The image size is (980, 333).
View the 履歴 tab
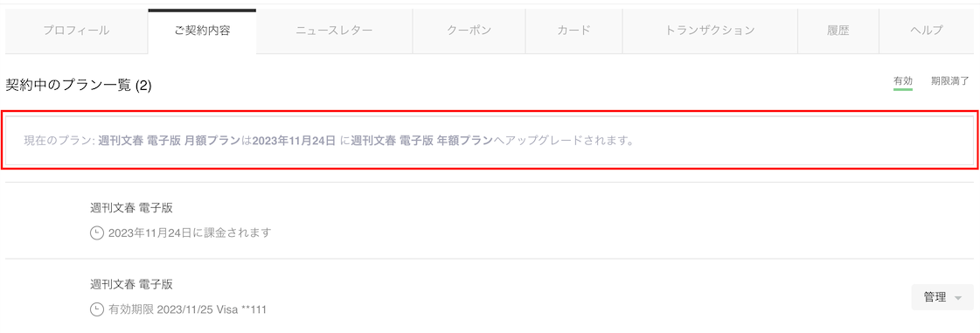(x=838, y=31)
